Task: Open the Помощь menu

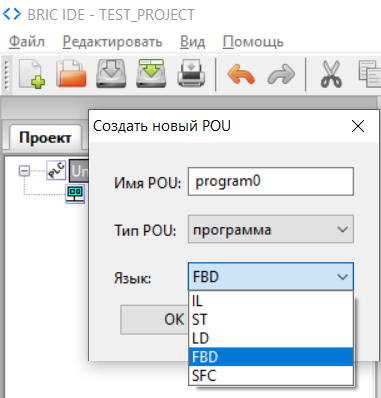Action: pyautogui.click(x=253, y=42)
